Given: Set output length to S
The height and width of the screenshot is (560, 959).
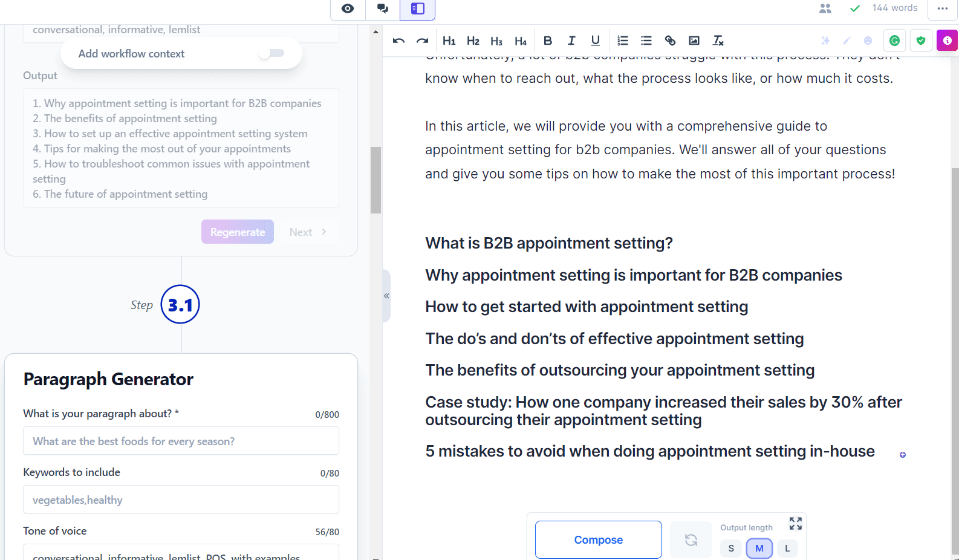Looking at the screenshot, I should click(731, 549).
